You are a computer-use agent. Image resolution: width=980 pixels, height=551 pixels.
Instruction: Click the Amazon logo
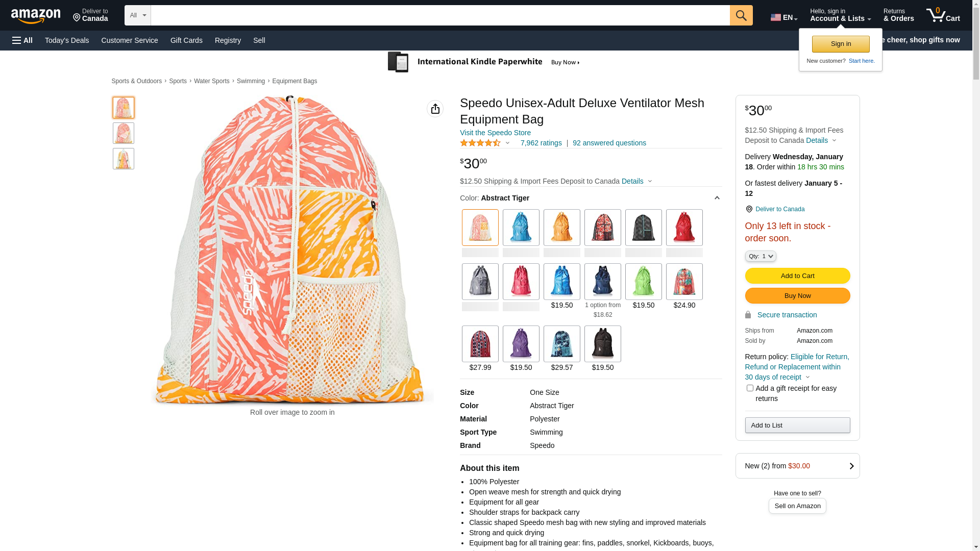pos(36,16)
